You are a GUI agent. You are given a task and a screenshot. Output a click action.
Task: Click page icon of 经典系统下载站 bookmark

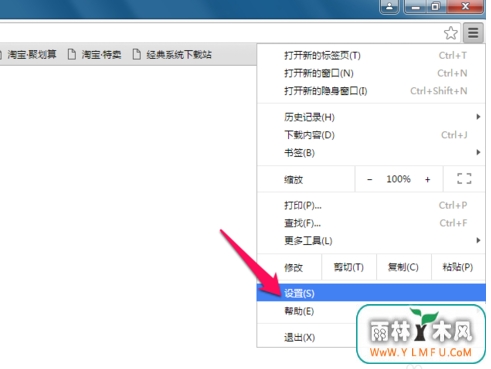click(x=136, y=54)
